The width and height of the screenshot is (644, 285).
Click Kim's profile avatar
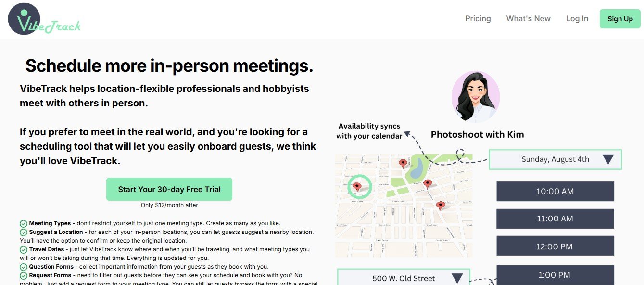click(475, 96)
